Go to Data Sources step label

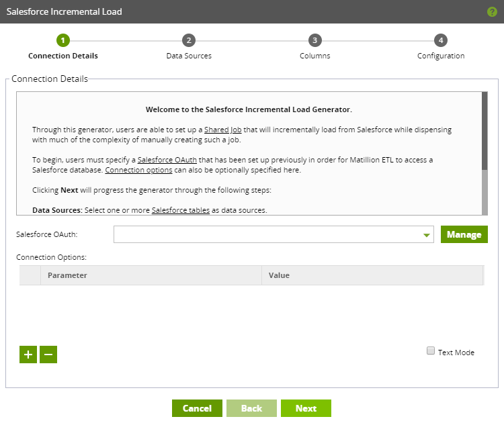tap(189, 56)
